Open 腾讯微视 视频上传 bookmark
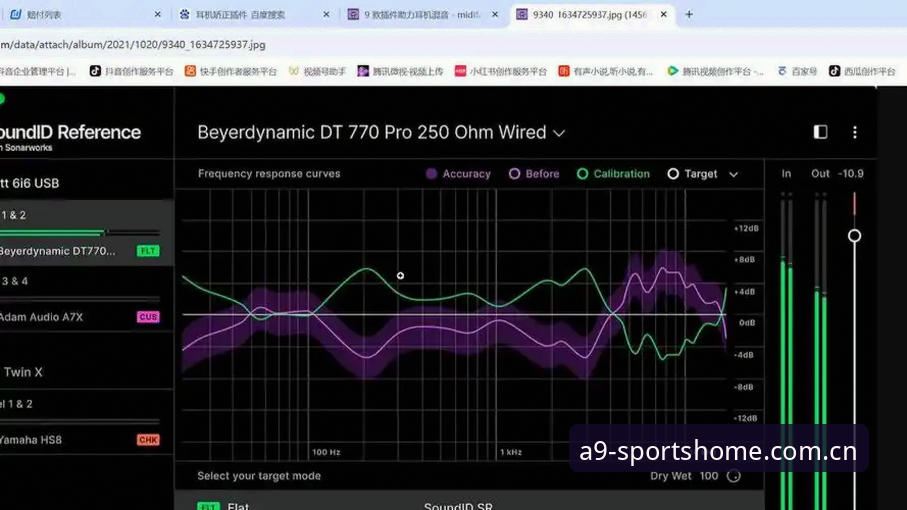This screenshot has width=907, height=510. coord(400,71)
